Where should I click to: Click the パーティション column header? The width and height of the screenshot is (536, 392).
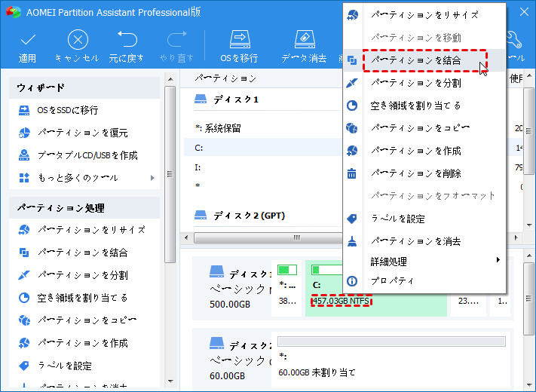coord(225,78)
